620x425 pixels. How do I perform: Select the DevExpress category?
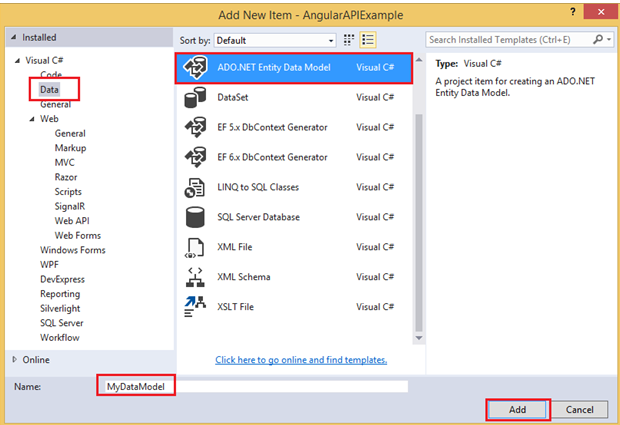pyautogui.click(x=62, y=280)
